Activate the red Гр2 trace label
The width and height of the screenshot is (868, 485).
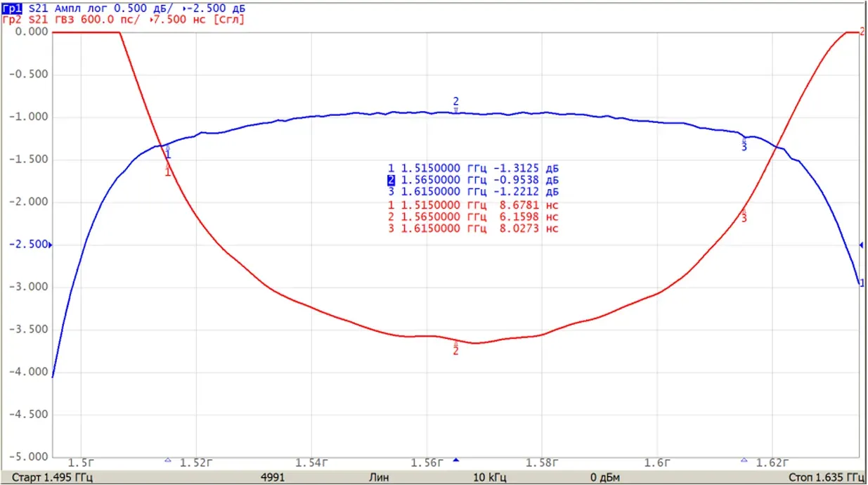tap(13, 20)
